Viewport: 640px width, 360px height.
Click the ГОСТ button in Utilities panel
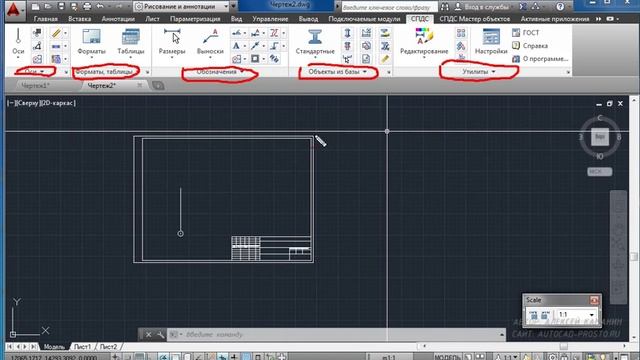pyautogui.click(x=526, y=33)
